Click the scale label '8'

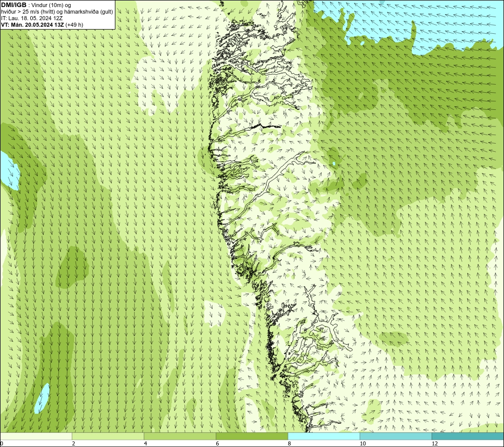pos(290,443)
